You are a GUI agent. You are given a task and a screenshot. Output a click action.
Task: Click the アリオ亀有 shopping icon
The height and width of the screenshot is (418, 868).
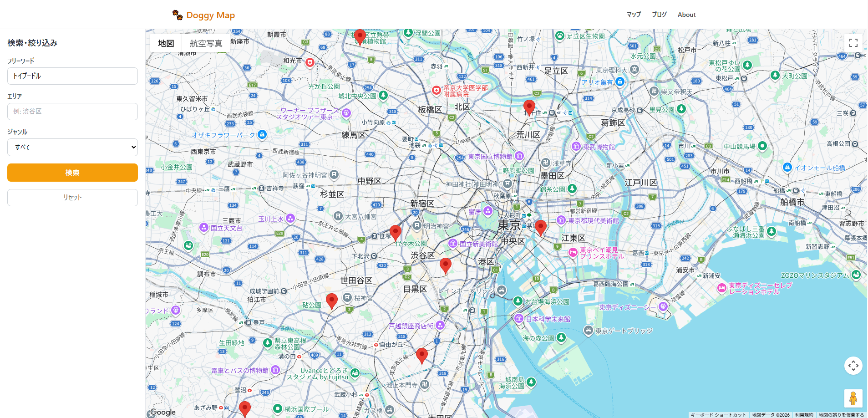(619, 81)
